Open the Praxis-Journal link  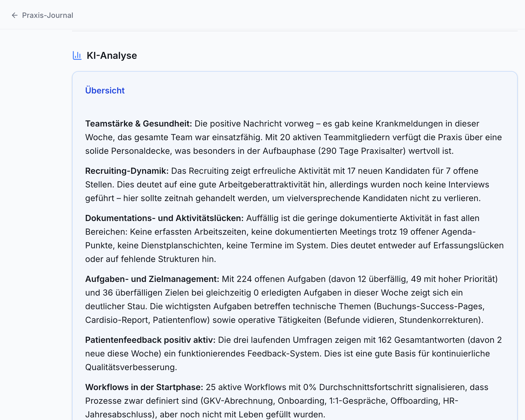[48, 15]
